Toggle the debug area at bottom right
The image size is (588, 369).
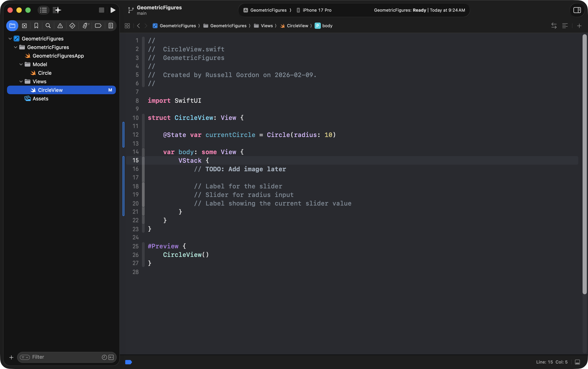tap(577, 362)
